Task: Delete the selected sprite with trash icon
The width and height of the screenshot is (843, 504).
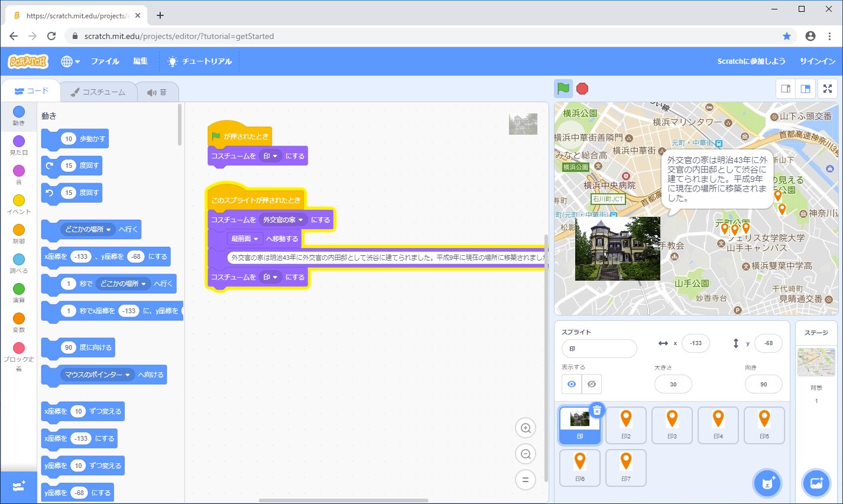Action: click(x=596, y=410)
